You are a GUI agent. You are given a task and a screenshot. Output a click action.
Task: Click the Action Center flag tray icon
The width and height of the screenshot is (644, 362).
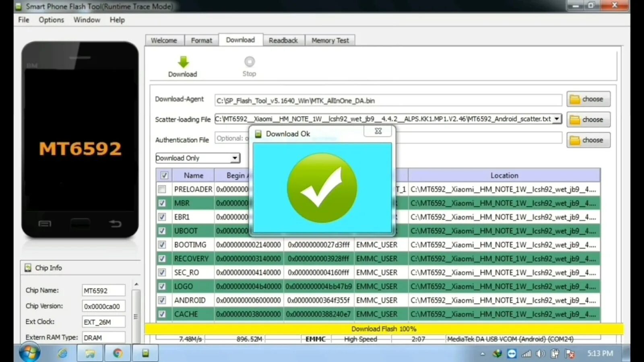pyautogui.click(x=570, y=354)
